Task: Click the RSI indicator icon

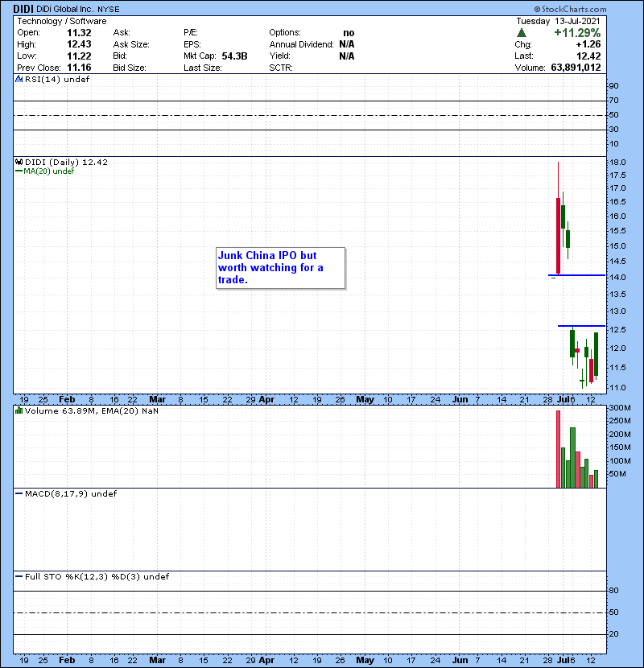Action: point(19,79)
